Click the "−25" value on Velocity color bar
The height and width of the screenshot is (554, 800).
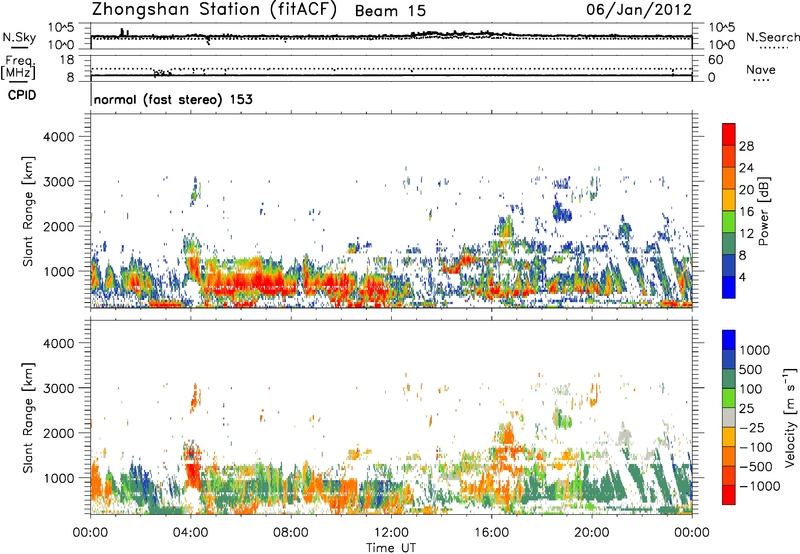(x=751, y=428)
